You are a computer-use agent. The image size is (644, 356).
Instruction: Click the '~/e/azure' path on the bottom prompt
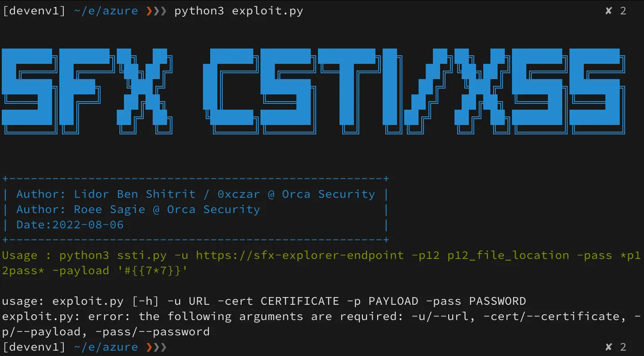coord(106,347)
